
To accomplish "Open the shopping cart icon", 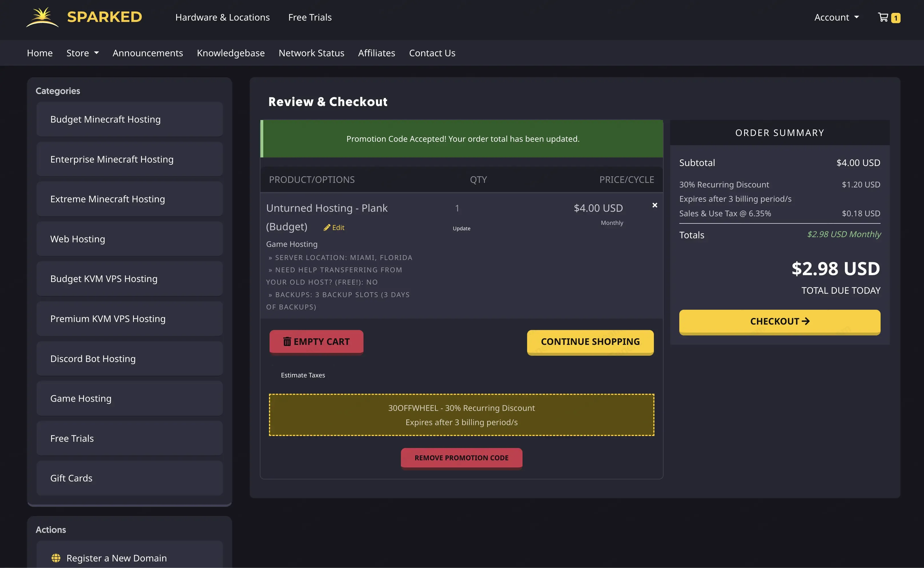I will 883,17.
